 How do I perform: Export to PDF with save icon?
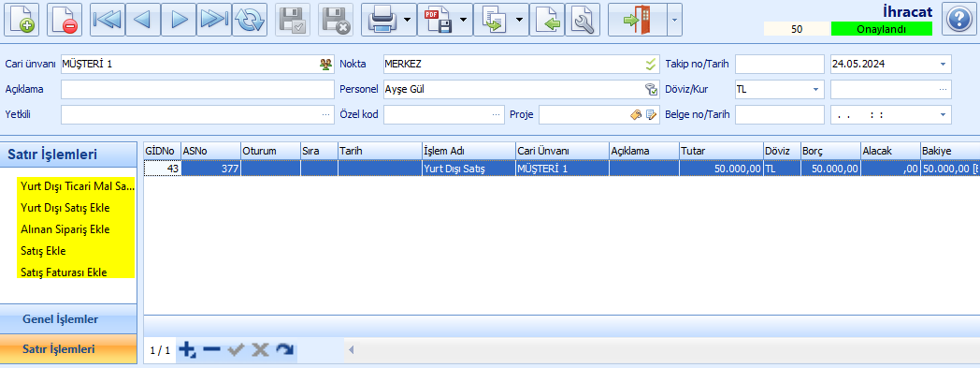click(438, 20)
